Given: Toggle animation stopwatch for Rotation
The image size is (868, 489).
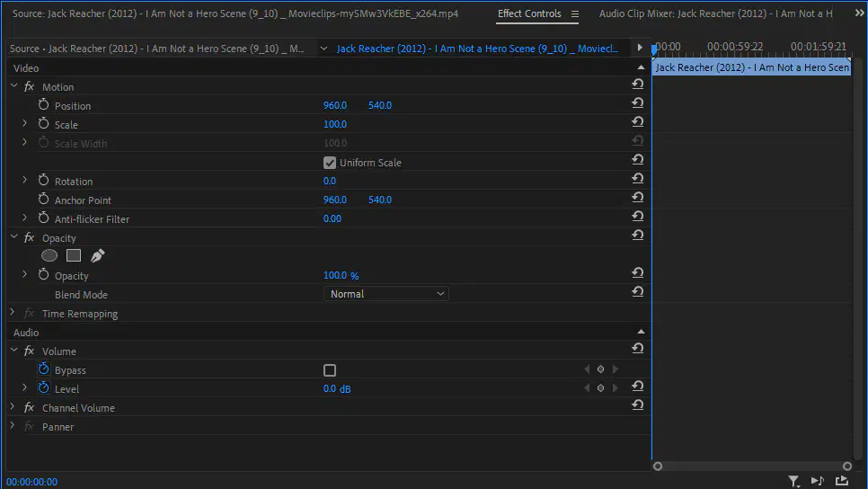Looking at the screenshot, I should point(43,180).
